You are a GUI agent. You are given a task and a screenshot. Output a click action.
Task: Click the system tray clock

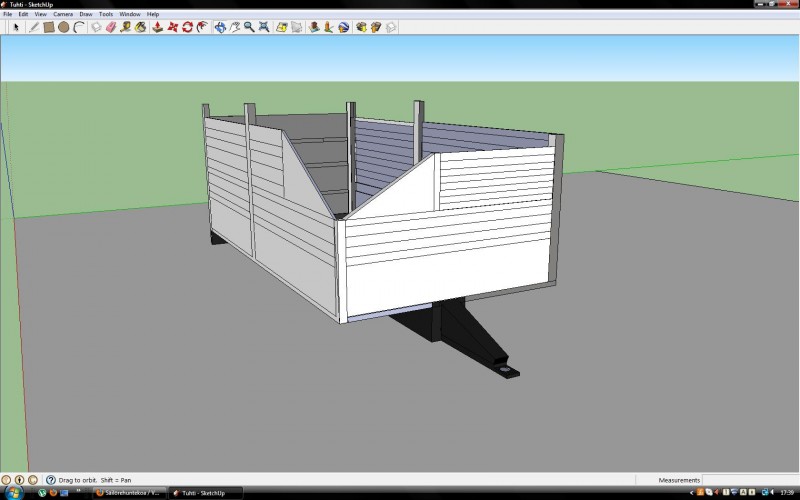(787, 493)
